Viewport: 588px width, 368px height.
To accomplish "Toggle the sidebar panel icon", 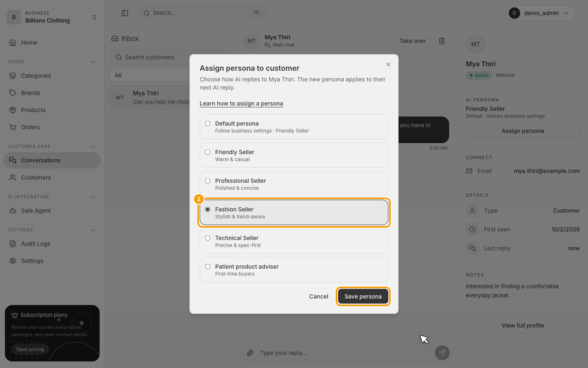I will coord(125,13).
